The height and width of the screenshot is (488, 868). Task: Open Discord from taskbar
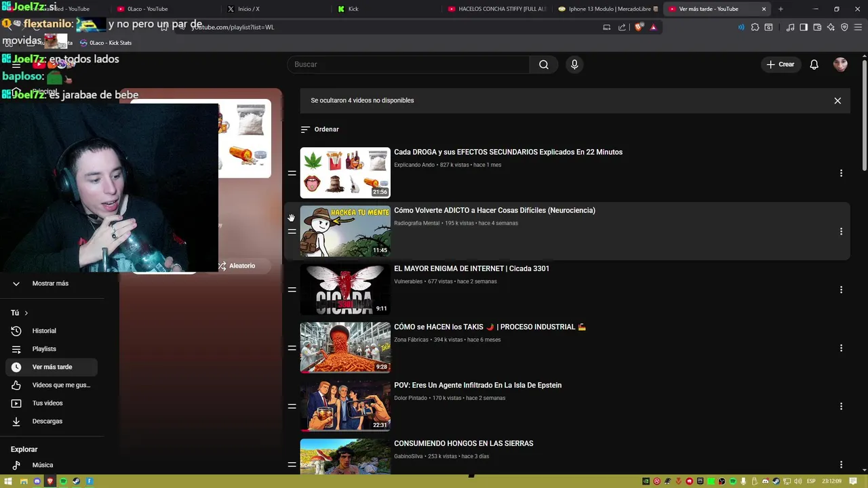37,481
